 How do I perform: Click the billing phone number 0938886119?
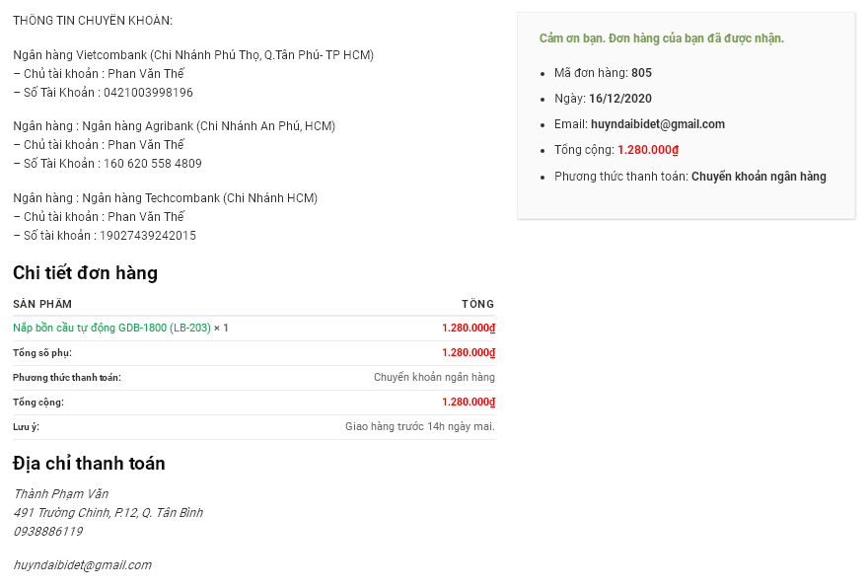[x=47, y=531]
